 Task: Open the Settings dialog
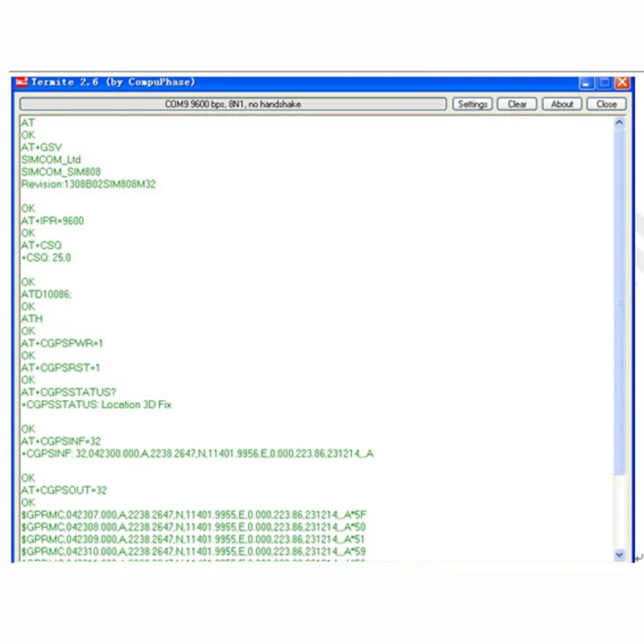tap(472, 105)
